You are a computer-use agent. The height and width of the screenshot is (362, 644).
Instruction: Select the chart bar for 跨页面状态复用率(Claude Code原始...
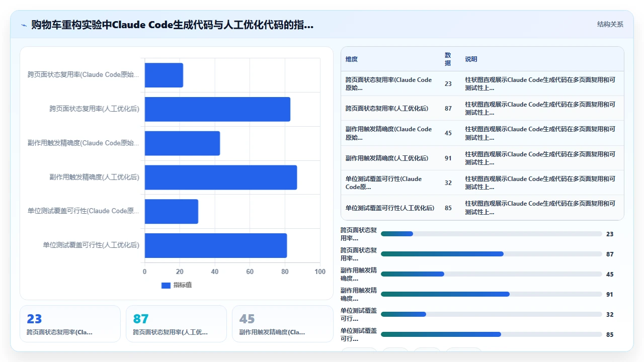[x=164, y=75]
